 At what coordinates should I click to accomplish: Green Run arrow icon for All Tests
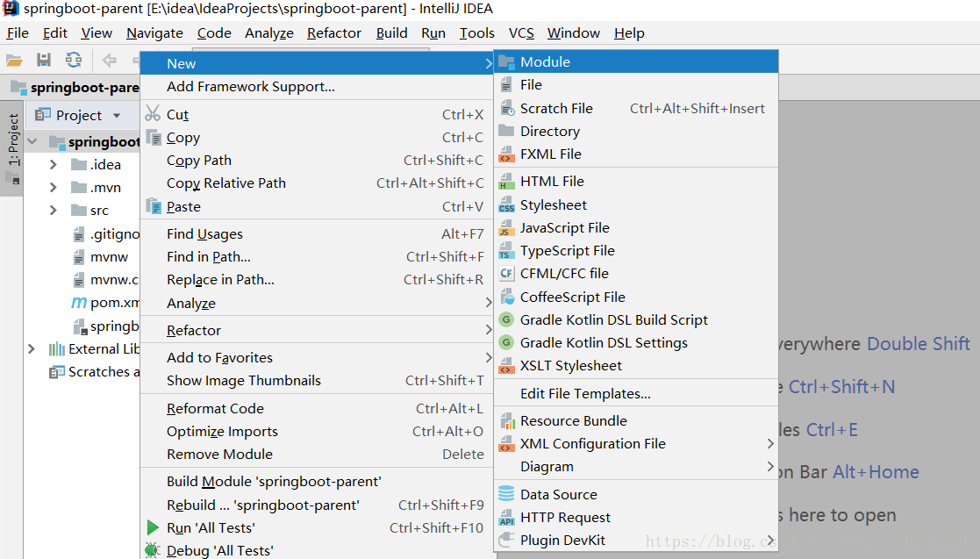154,527
